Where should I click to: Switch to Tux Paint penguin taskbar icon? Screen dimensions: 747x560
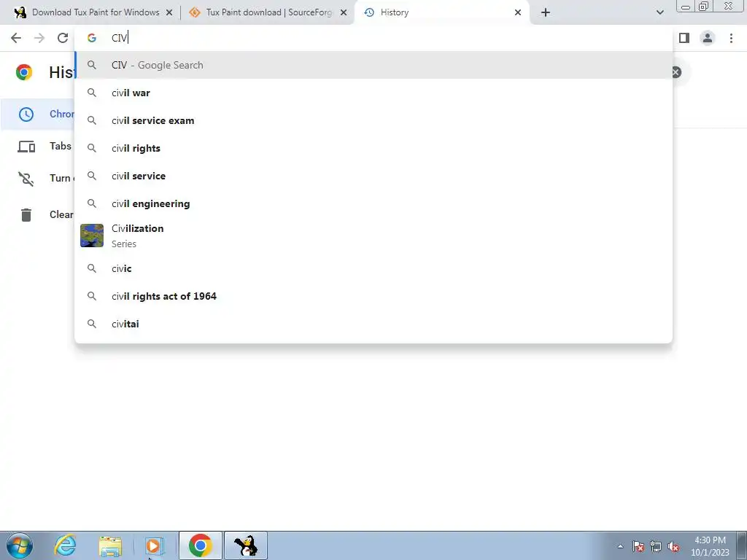coord(246,545)
